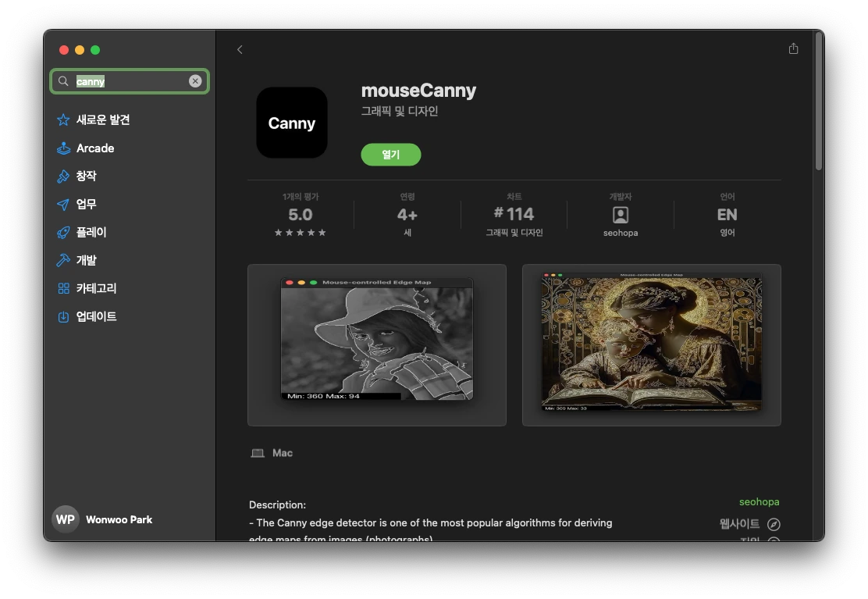This screenshot has height=599, width=868.
Task: Click the WP account avatar
Action: (66, 519)
